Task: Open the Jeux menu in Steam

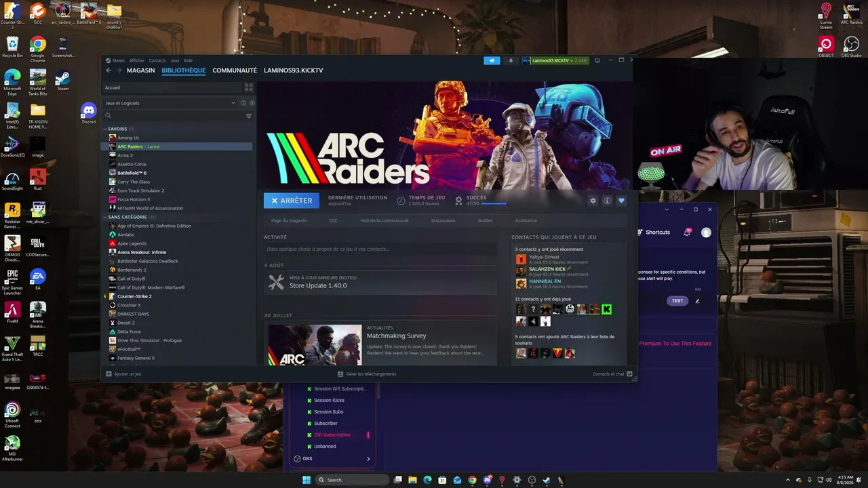Action: tap(175, 60)
